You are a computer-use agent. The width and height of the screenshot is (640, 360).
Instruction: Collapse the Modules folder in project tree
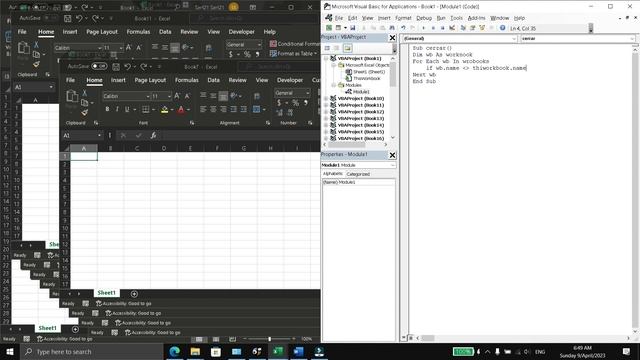(x=333, y=85)
